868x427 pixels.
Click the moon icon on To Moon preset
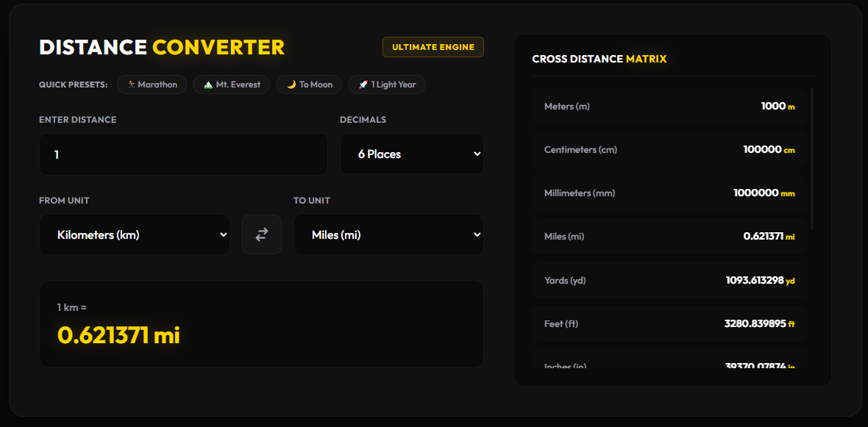point(291,85)
